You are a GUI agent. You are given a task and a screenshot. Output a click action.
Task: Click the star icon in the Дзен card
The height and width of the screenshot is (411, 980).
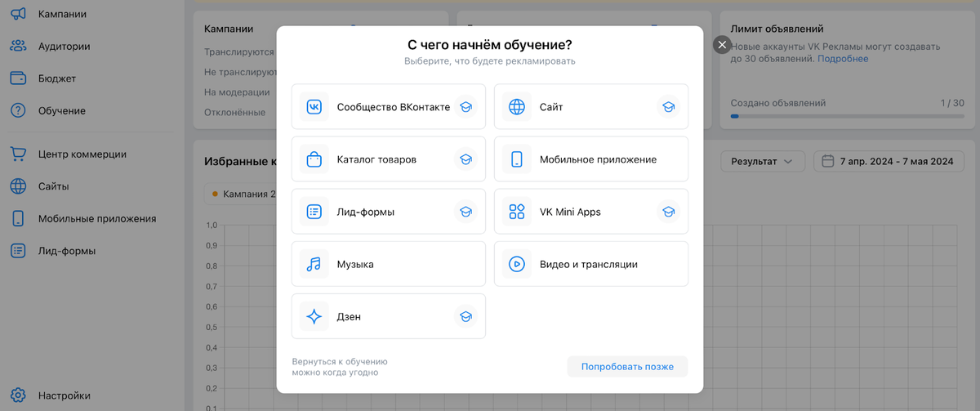(314, 316)
